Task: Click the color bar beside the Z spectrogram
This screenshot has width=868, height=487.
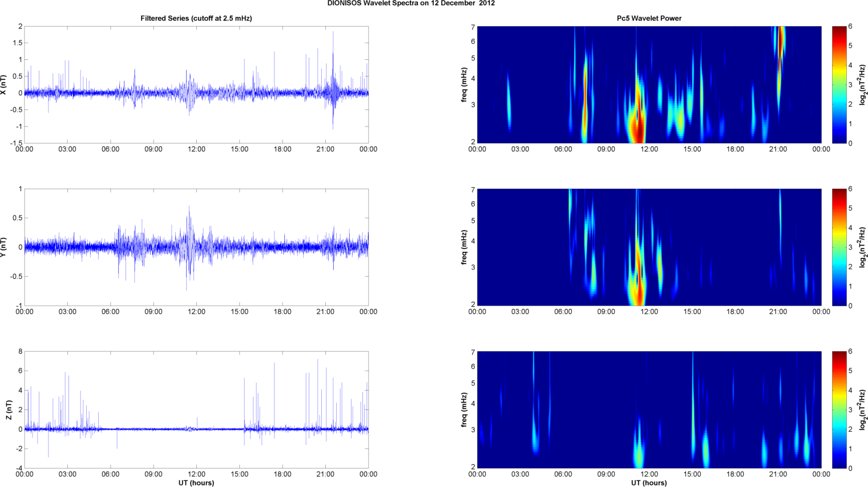Action: [839, 409]
